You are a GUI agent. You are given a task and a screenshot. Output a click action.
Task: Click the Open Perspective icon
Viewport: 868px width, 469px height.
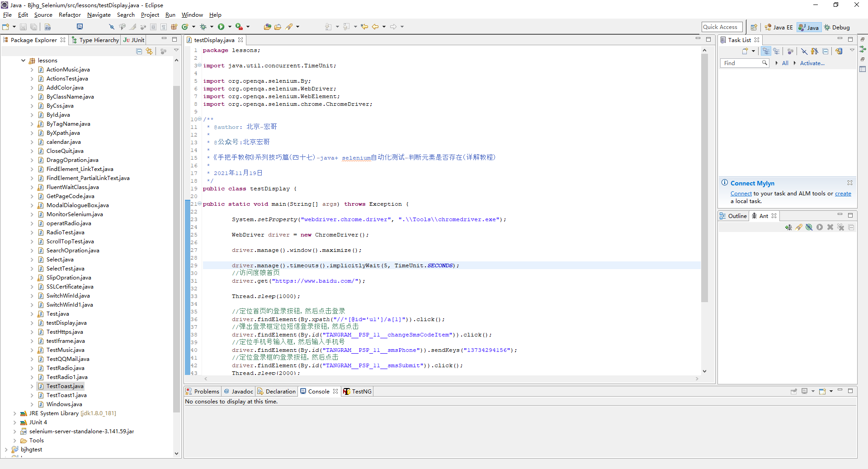(754, 27)
